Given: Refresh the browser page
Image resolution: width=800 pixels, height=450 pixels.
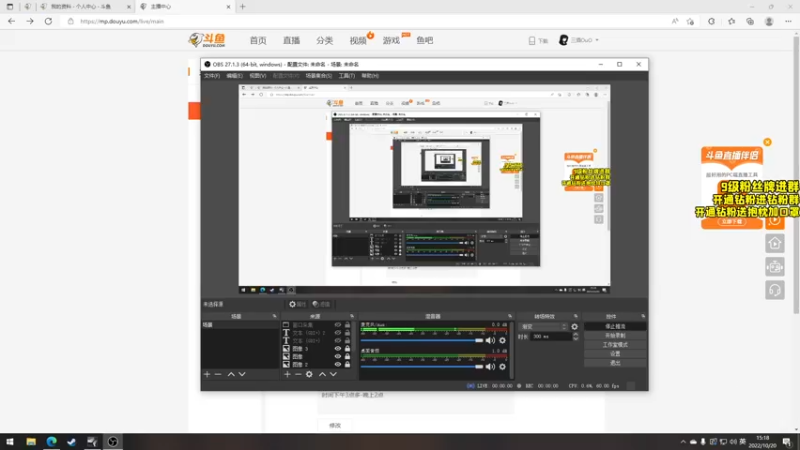Looking at the screenshot, I should point(48,21).
